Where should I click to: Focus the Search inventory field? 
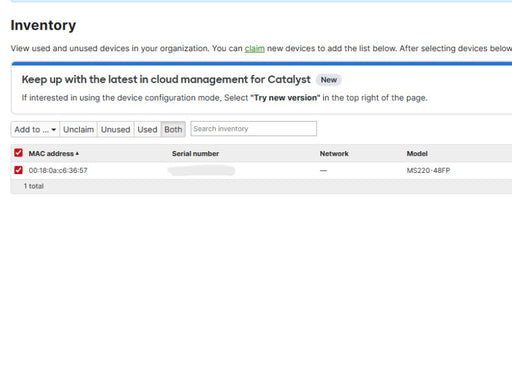253,129
